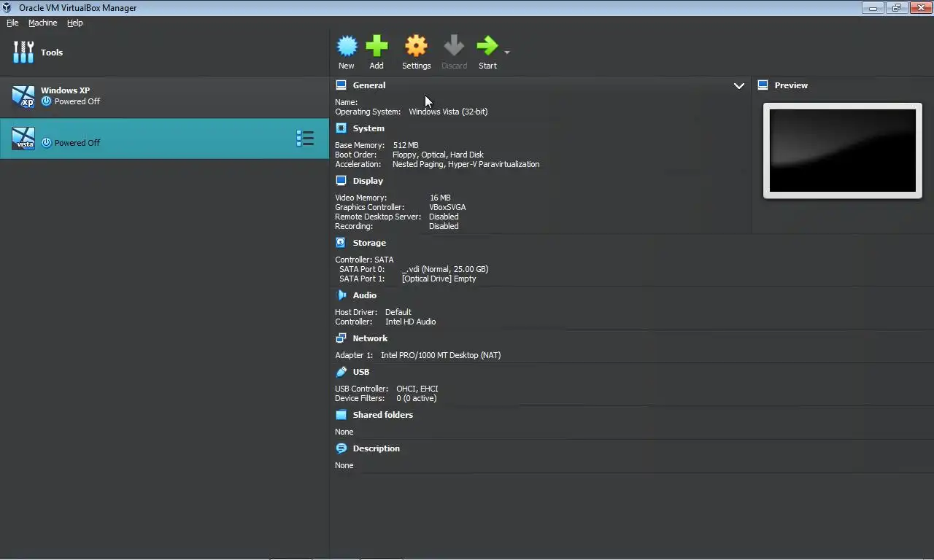Click the Storage section disk icon
Viewport: 934px width, 560px height.
[x=341, y=242]
